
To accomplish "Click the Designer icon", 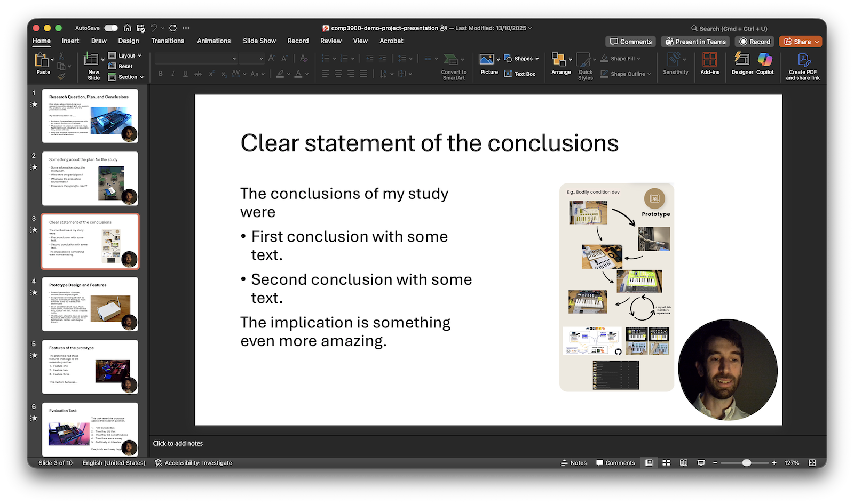I will (741, 64).
